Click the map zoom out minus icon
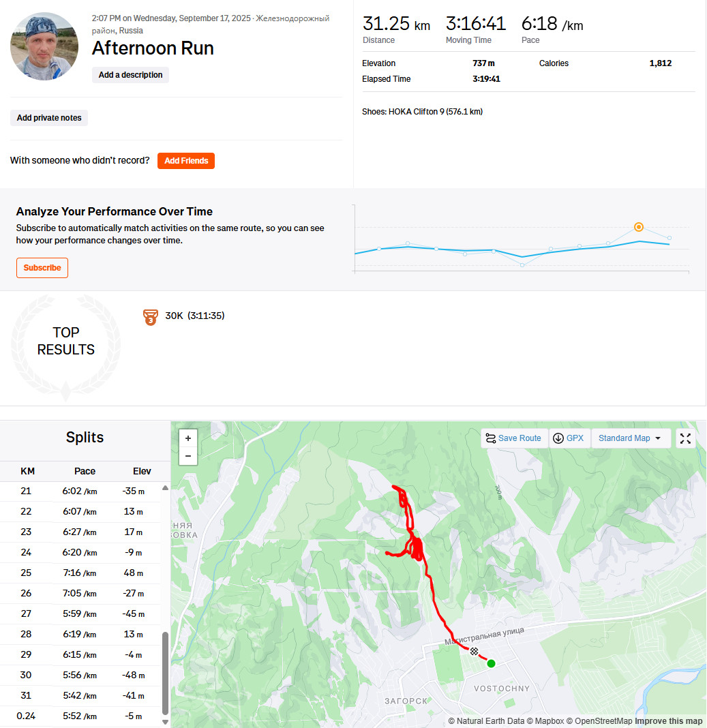 tap(188, 456)
